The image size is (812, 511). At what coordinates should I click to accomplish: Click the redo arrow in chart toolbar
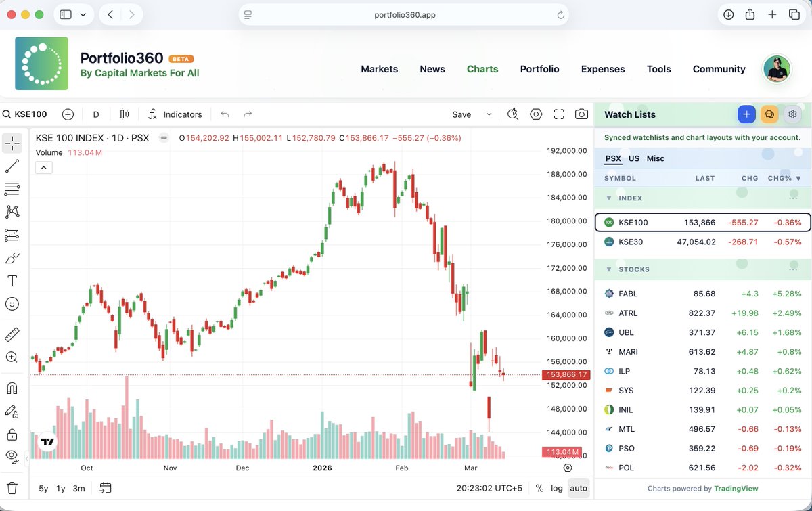pyautogui.click(x=248, y=114)
